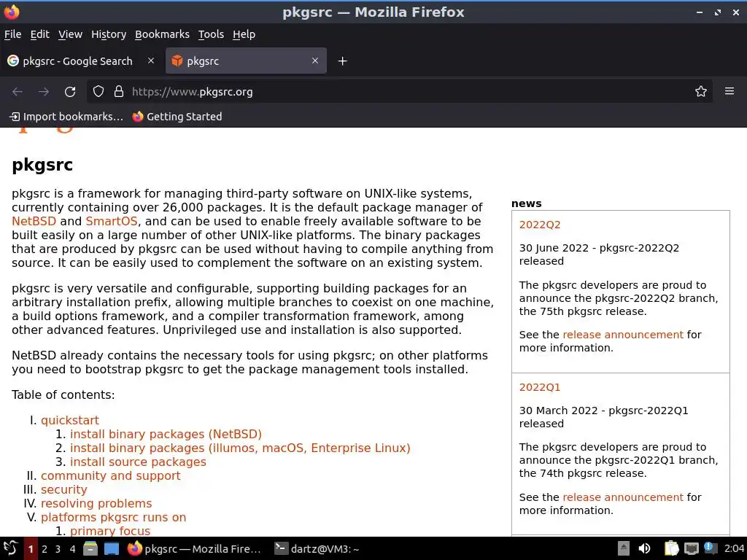Open the clipboard tray icon
The image size is (747, 560).
pos(671,548)
